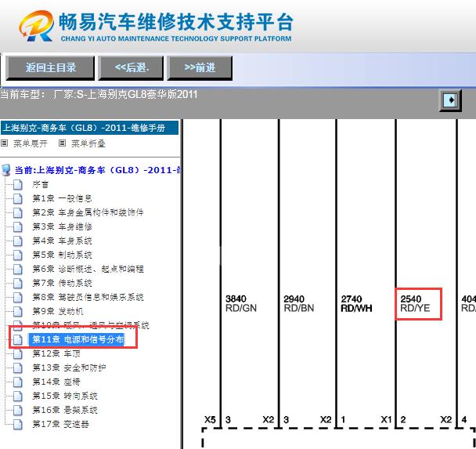The height and width of the screenshot is (449, 476).
Task: Open 第10章 暖风、通风与空调系统
Action: coord(91,325)
